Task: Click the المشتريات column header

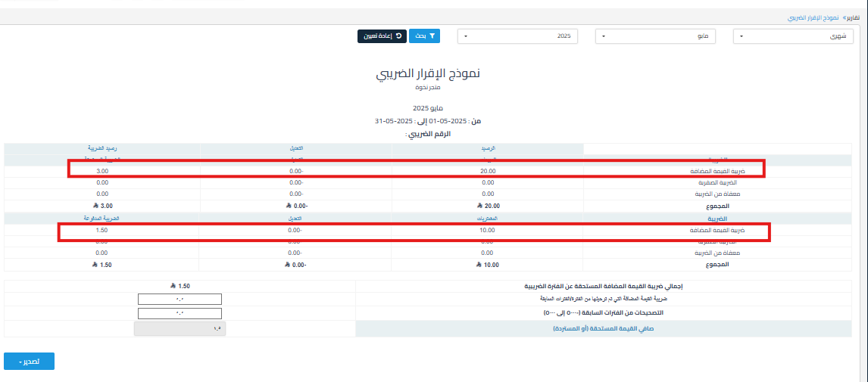Action: click(488, 219)
